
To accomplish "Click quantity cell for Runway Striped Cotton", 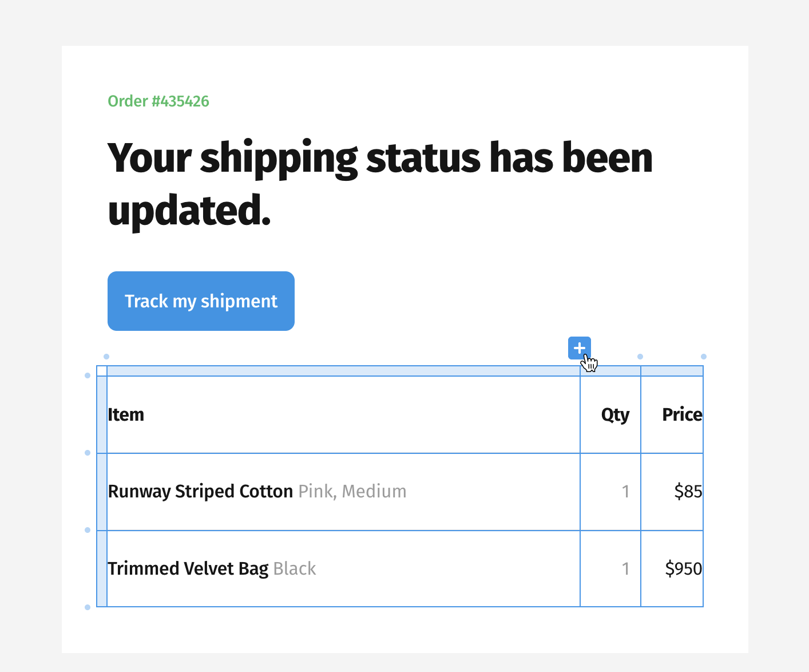I will (x=610, y=492).
